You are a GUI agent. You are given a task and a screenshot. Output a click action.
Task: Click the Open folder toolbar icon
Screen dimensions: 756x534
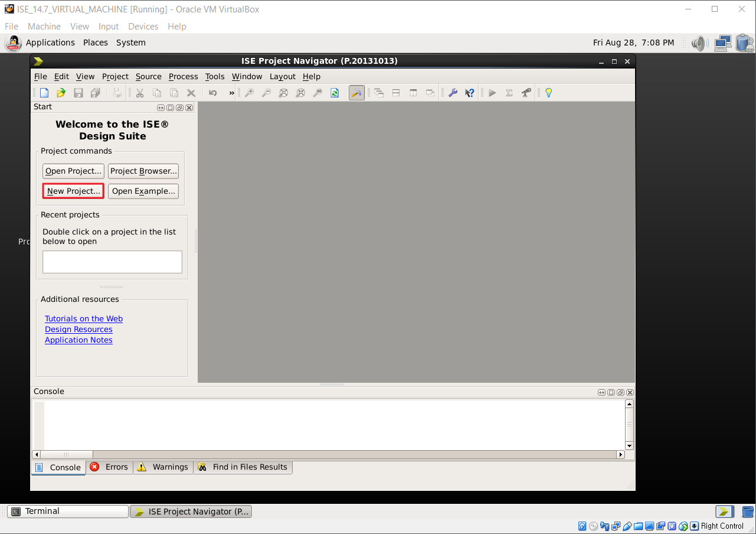coord(61,93)
